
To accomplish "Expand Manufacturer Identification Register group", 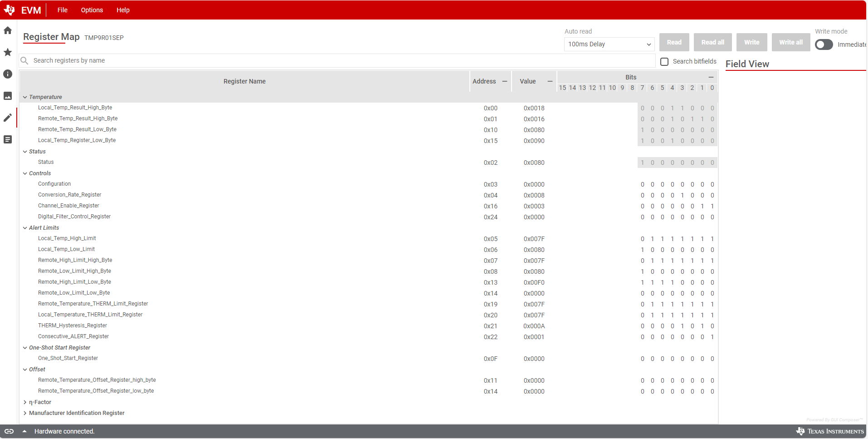I will point(25,413).
